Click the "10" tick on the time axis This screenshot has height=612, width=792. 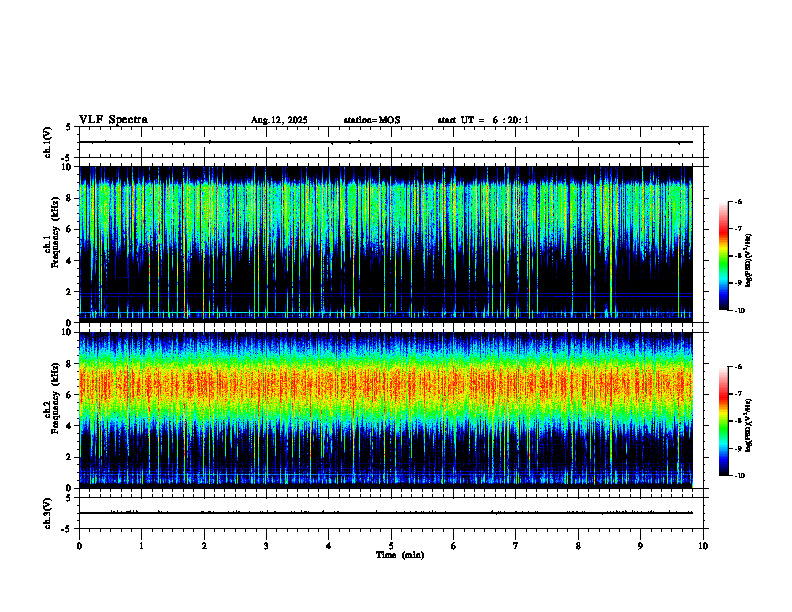(703, 546)
